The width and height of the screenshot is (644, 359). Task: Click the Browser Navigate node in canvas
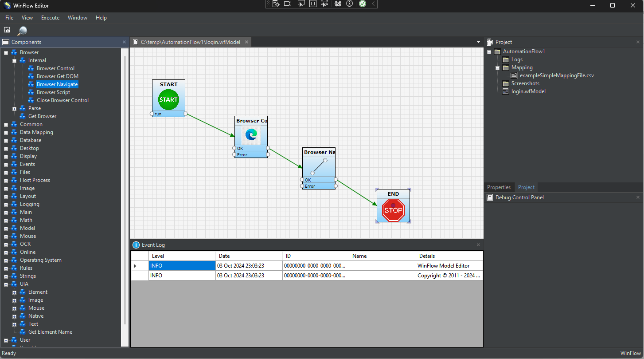click(x=319, y=166)
